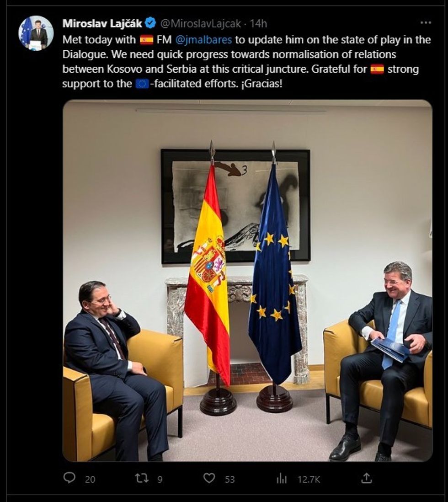Like the tweet with heart icon
The width and height of the screenshot is (448, 502).
point(209,478)
